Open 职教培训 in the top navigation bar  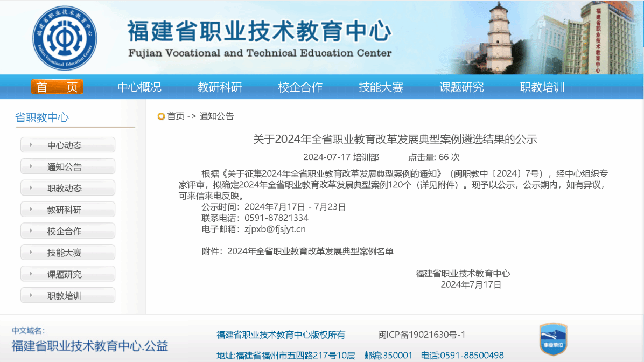tap(542, 87)
